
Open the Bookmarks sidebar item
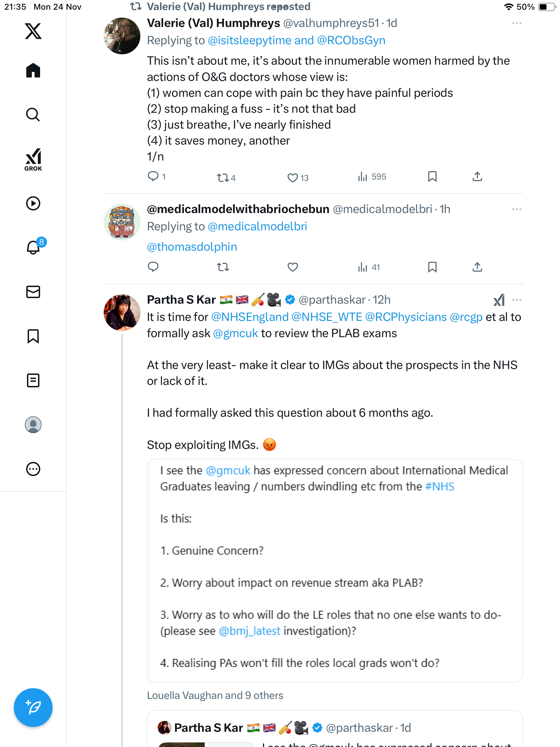[x=33, y=336]
